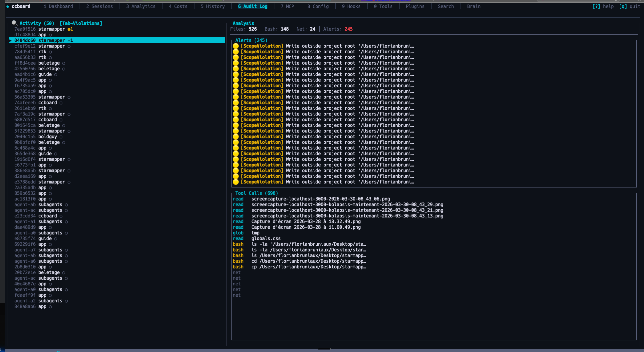644x352 pixels.
Task: Open the 0 Tools tab
Action: 383,6
